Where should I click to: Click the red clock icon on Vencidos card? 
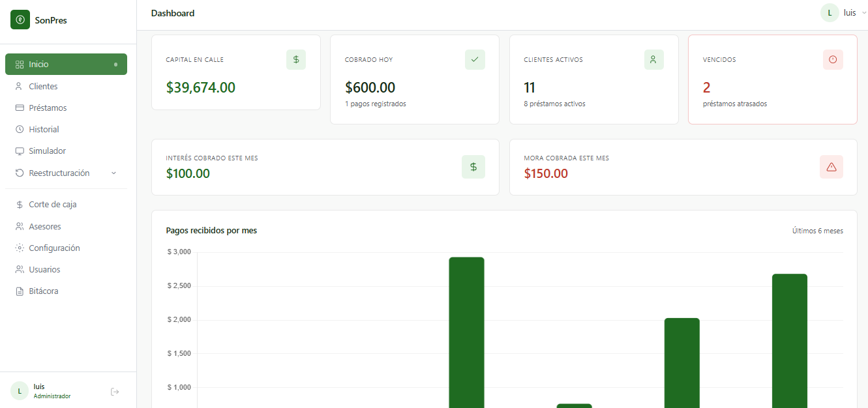coord(833,59)
